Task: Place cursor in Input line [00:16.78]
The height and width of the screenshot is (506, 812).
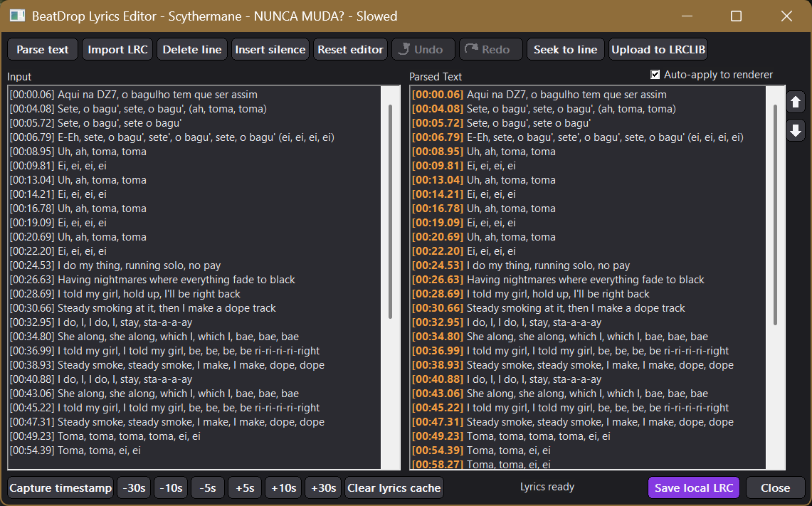Action: 78,209
